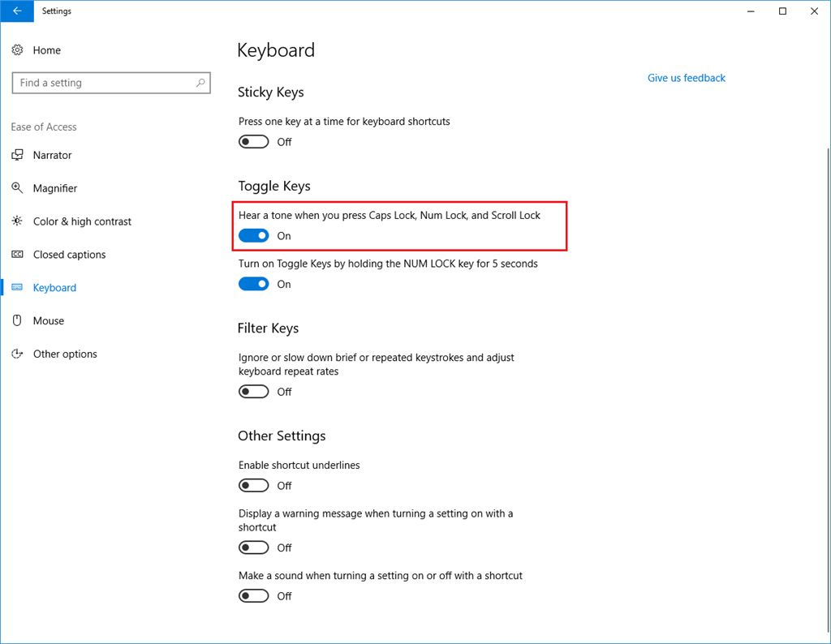Click the Color & high contrast icon
The height and width of the screenshot is (644, 831).
click(x=17, y=221)
